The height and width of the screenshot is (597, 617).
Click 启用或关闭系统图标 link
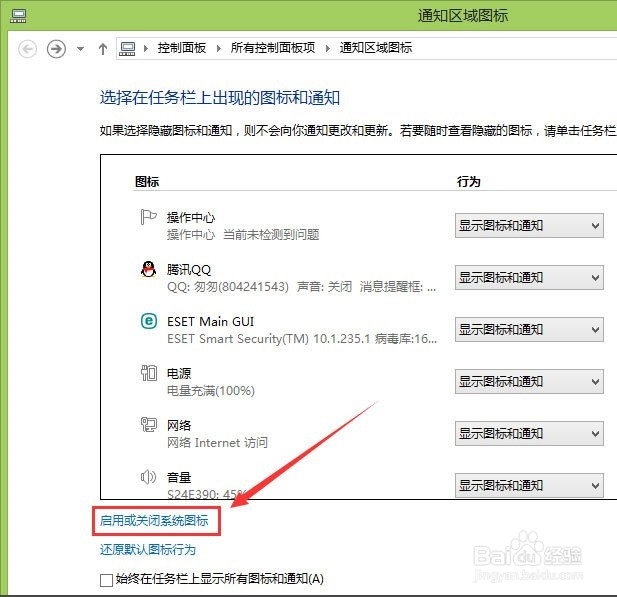[x=154, y=521]
